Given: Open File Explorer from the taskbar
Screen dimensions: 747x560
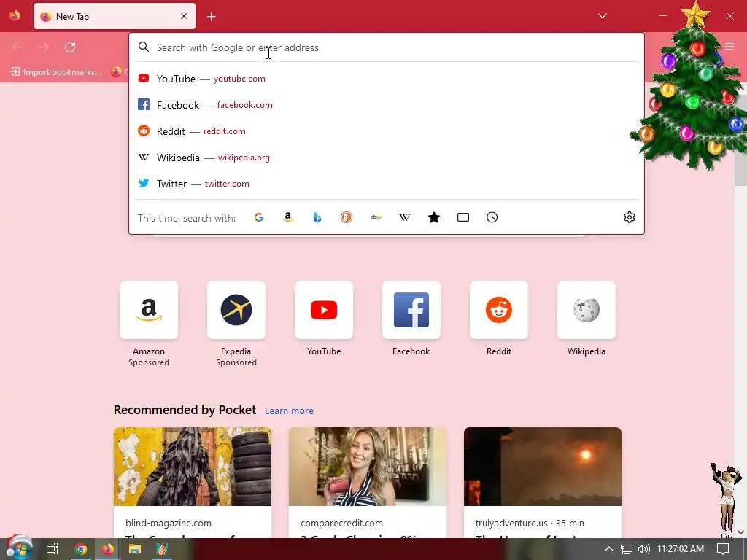Looking at the screenshot, I should point(135,549).
